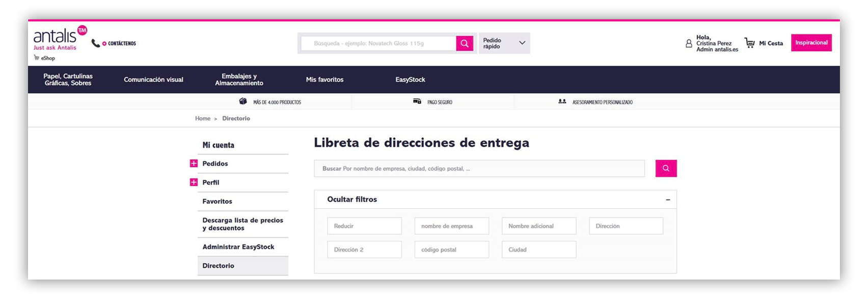Click the phone Contáctenos icon
The width and height of the screenshot is (868, 300).
tap(95, 43)
